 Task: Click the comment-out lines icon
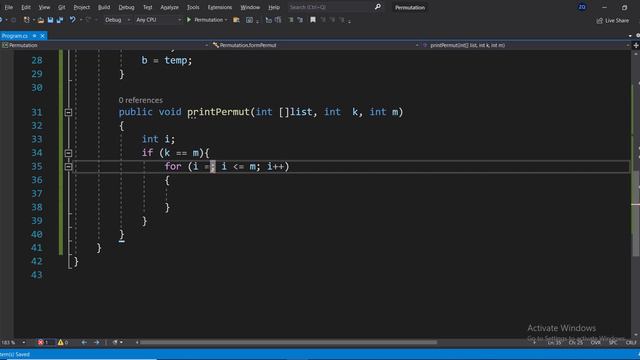[x=291, y=20]
